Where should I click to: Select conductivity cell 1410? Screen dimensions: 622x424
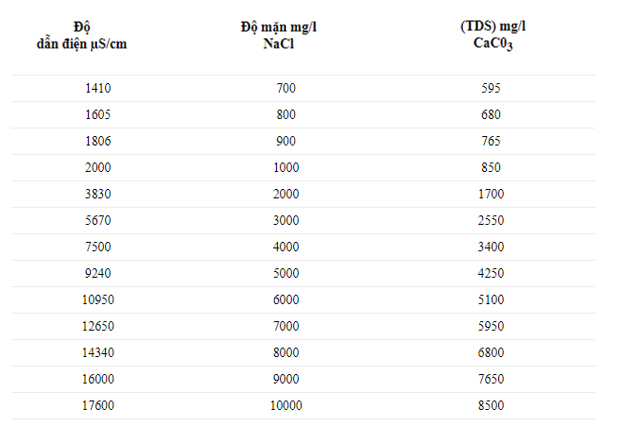(x=99, y=88)
